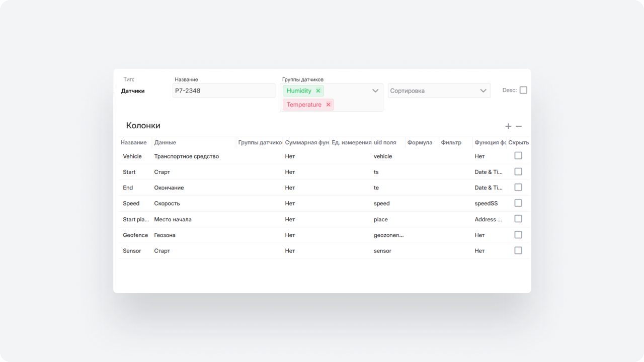Remove the Temperature sensor group tag
This screenshot has width=644, height=362.
(328, 105)
